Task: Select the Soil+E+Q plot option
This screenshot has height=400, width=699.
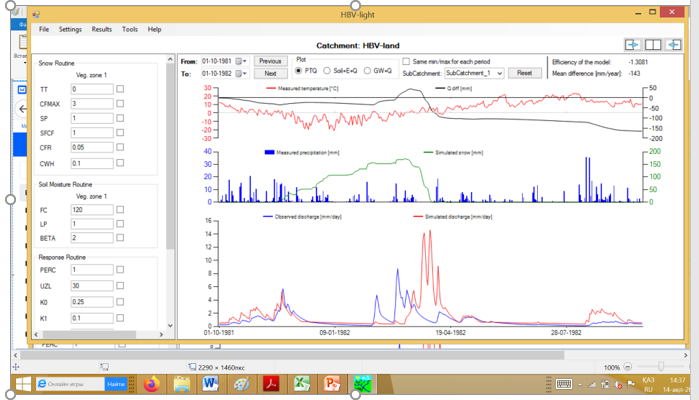Action: [x=327, y=71]
